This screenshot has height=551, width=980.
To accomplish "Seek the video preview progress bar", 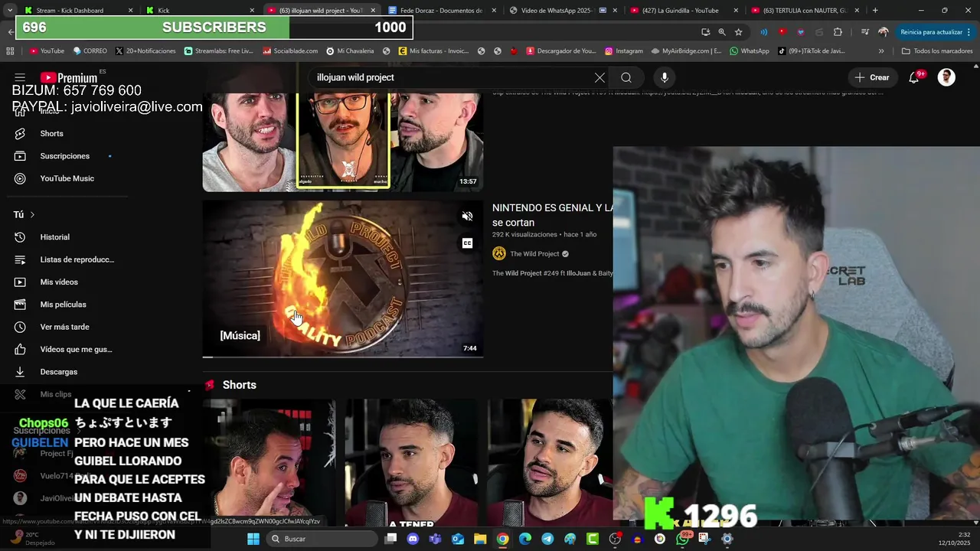I will click(343, 357).
